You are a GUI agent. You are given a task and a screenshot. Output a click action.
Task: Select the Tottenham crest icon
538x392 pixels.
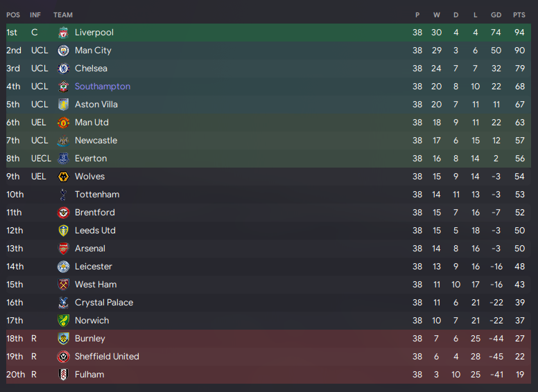tap(63, 195)
